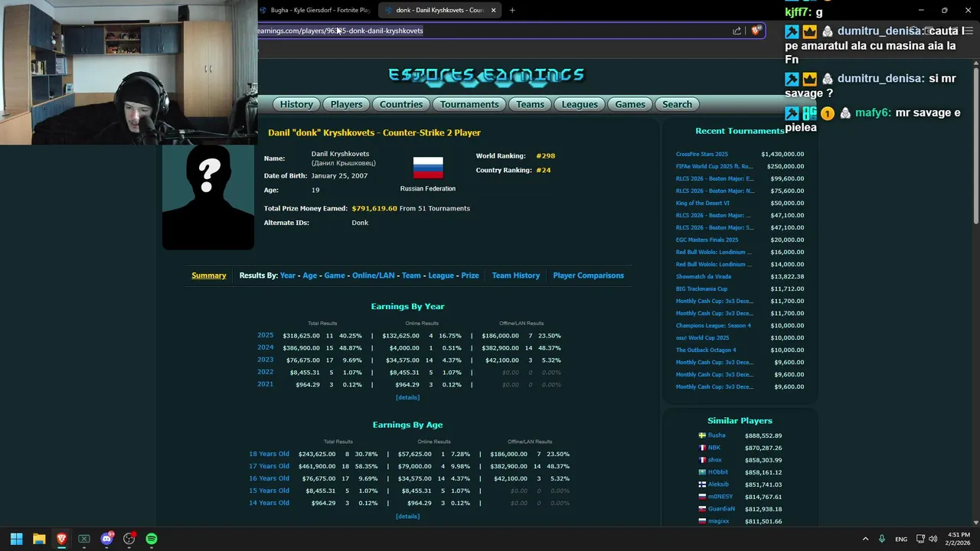View results by Game
Viewport: 980px width, 551px height.
pos(335,275)
